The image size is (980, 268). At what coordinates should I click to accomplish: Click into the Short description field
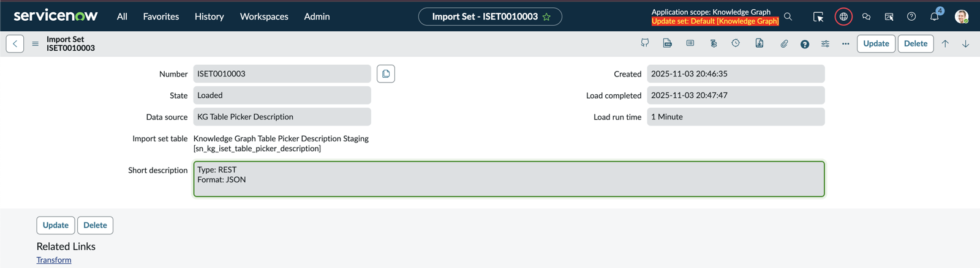509,179
